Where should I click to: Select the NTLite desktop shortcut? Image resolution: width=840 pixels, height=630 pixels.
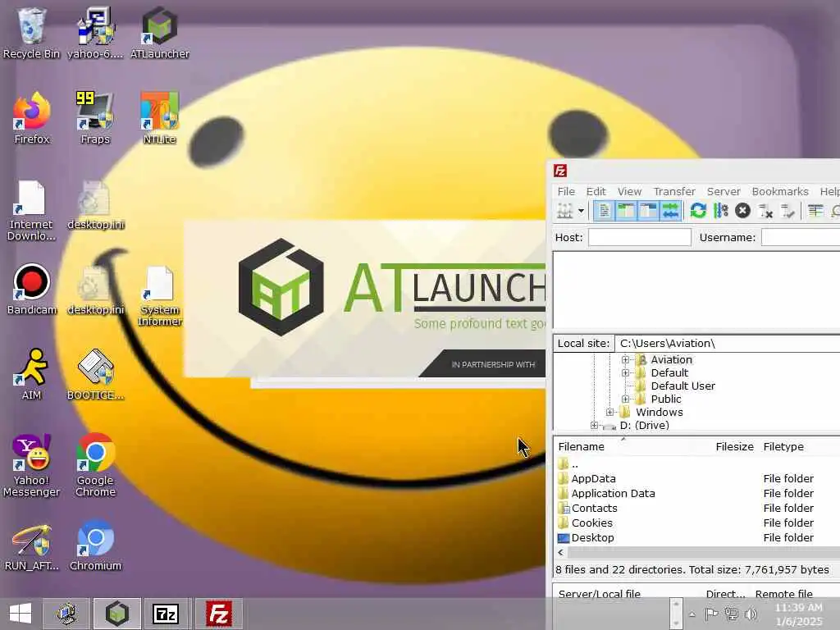point(160,118)
